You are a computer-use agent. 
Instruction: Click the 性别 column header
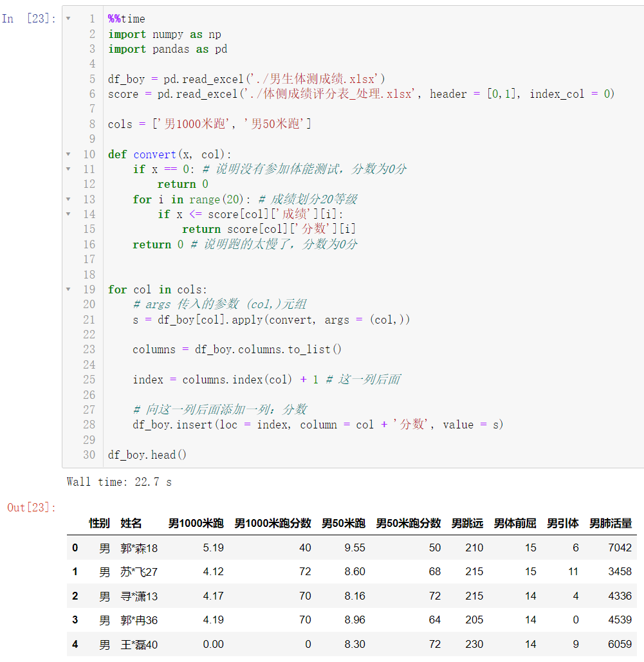[99, 524]
